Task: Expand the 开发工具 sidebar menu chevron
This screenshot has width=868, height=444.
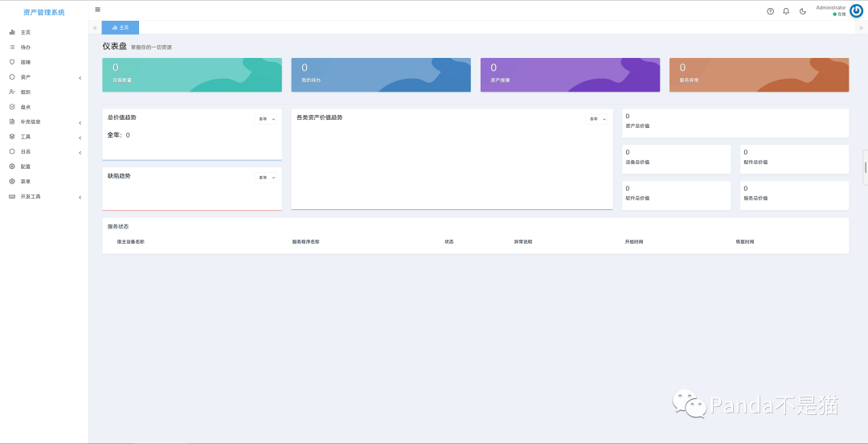Action: click(80, 197)
